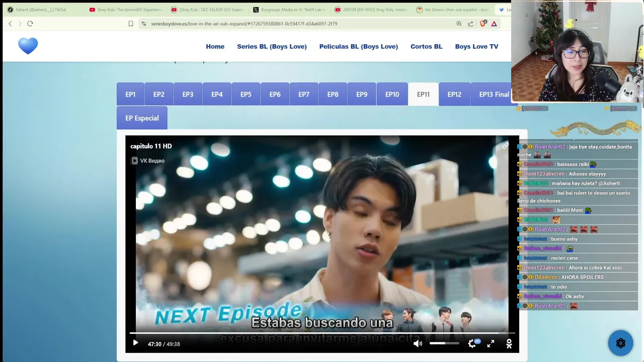Switch to Ver Darwin Jihen sub español tab

pyautogui.click(x=453, y=10)
